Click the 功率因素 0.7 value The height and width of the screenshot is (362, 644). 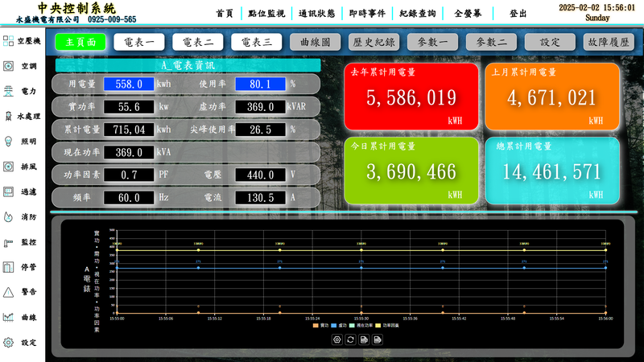(x=129, y=175)
